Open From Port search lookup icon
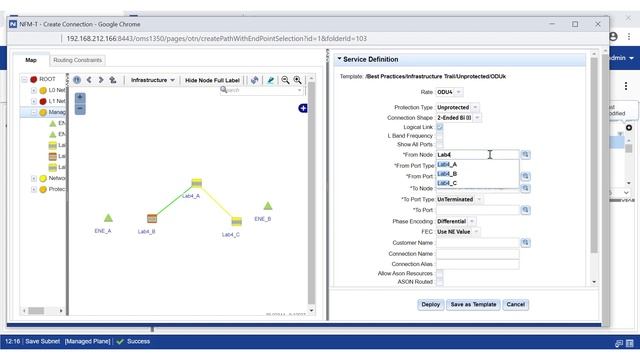This screenshot has width=640, height=360. tap(525, 176)
